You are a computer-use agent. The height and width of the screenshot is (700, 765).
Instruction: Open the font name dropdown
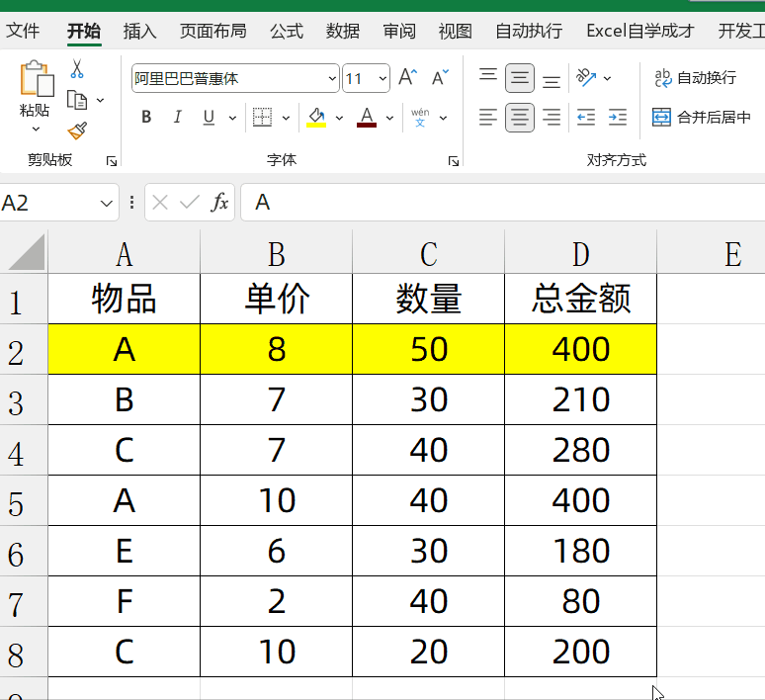332,78
